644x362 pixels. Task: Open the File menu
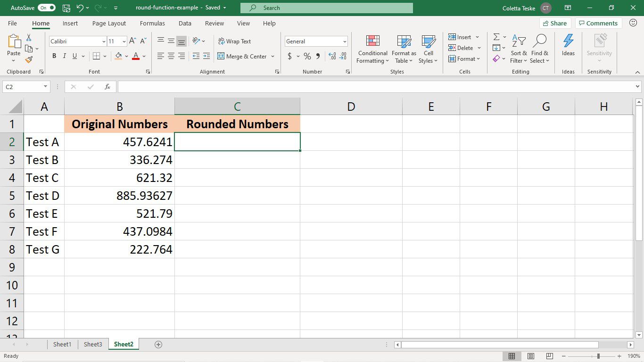click(13, 23)
